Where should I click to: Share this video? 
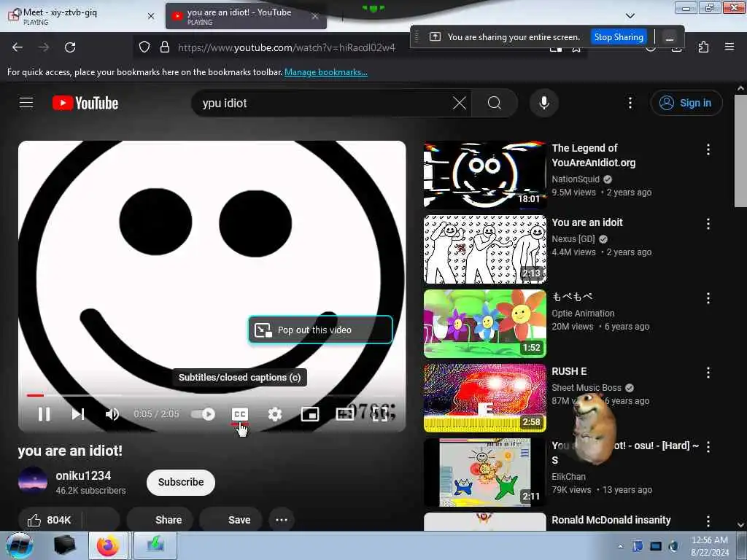pyautogui.click(x=160, y=520)
